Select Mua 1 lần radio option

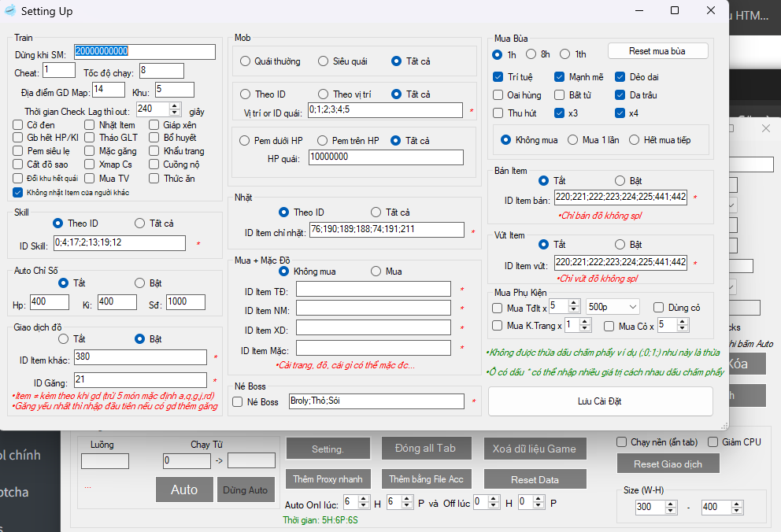pos(572,140)
